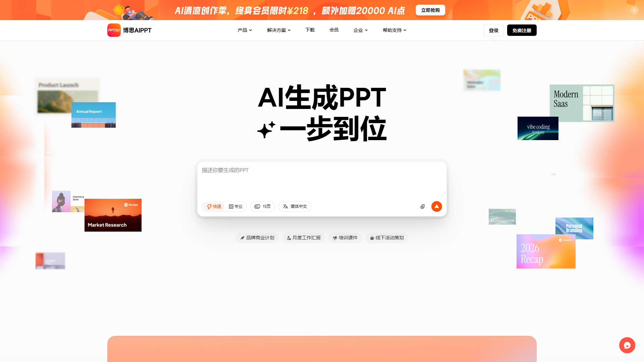Go to the 下载 page
The height and width of the screenshot is (362, 644).
(x=310, y=30)
